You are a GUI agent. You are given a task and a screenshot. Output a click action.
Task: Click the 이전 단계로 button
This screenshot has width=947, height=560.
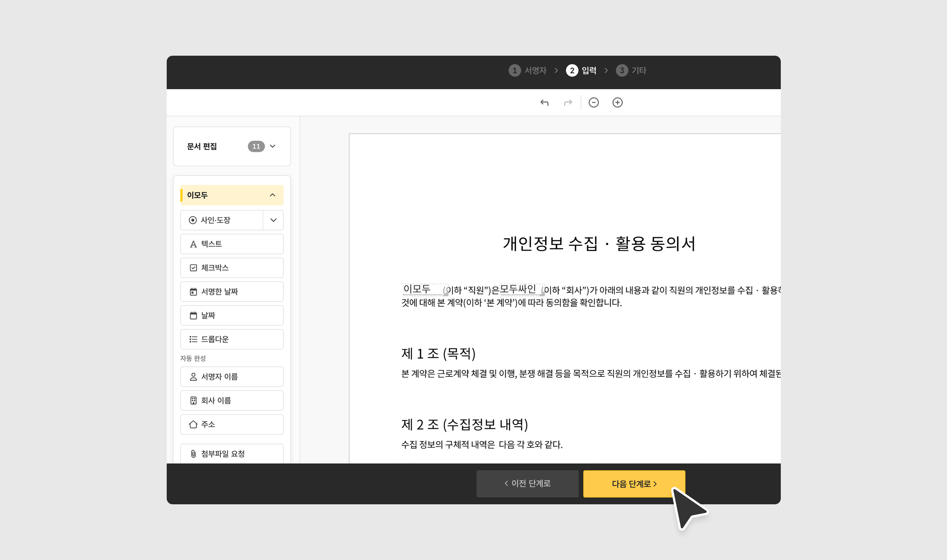527,483
